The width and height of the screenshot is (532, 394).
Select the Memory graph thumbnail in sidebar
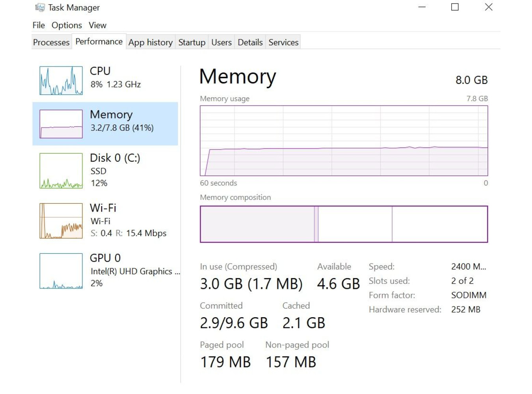[x=61, y=124]
